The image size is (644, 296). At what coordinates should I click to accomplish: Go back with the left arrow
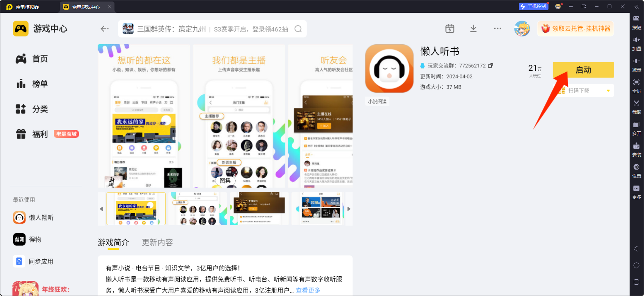105,29
